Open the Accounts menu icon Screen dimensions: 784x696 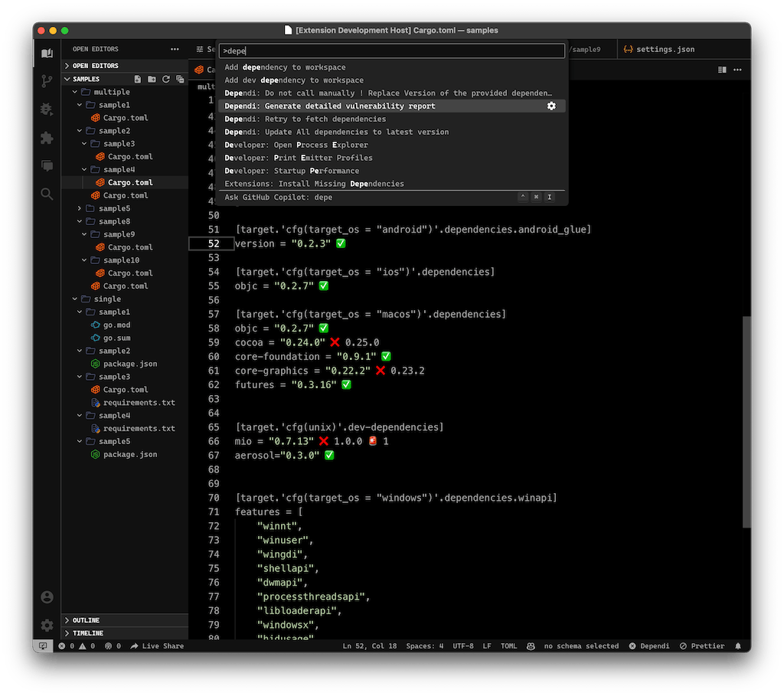47,597
